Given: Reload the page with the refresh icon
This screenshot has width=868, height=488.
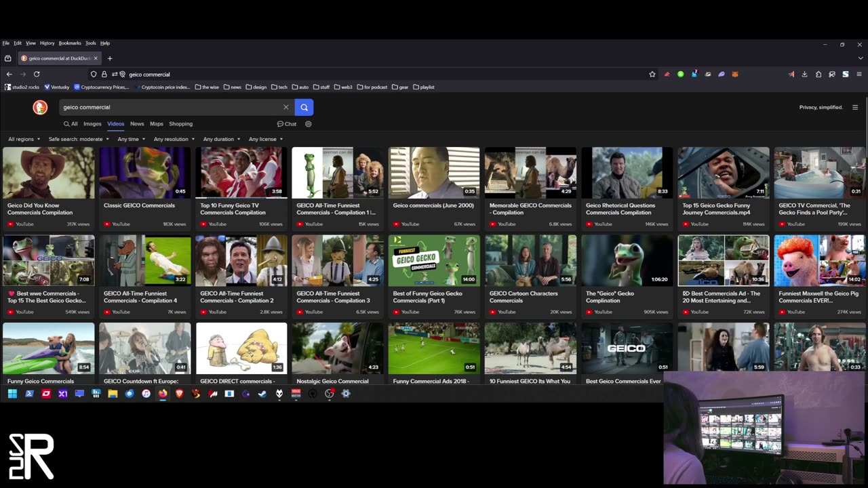Looking at the screenshot, I should 37,74.
